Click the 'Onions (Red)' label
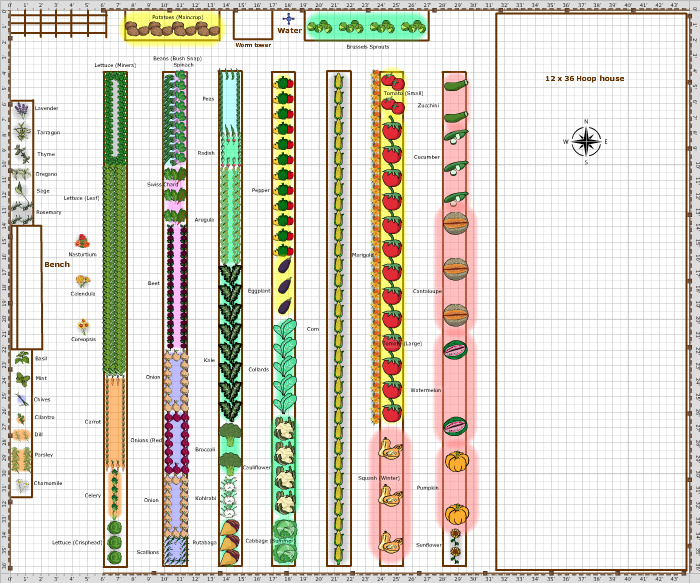The height and width of the screenshot is (583, 700). click(x=146, y=440)
